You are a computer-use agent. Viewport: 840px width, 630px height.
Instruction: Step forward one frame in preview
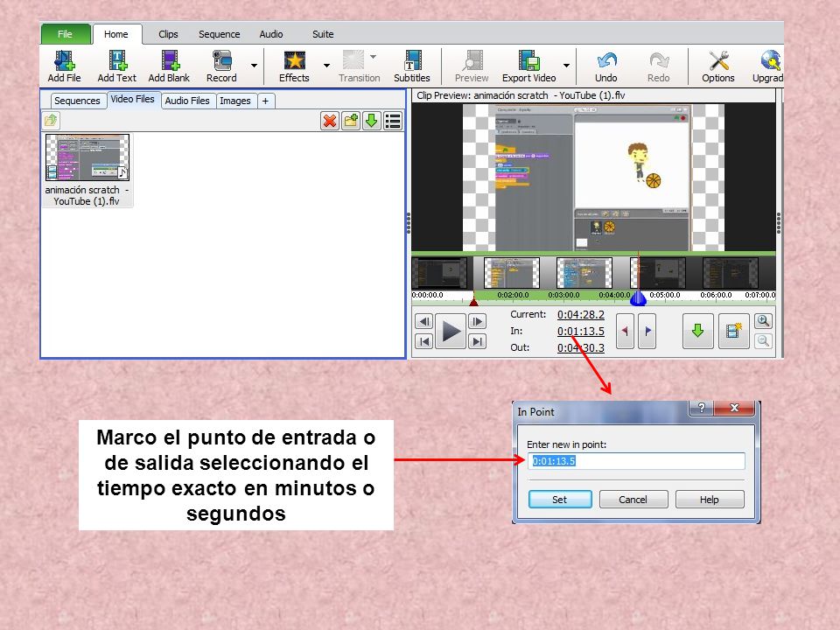click(x=477, y=321)
